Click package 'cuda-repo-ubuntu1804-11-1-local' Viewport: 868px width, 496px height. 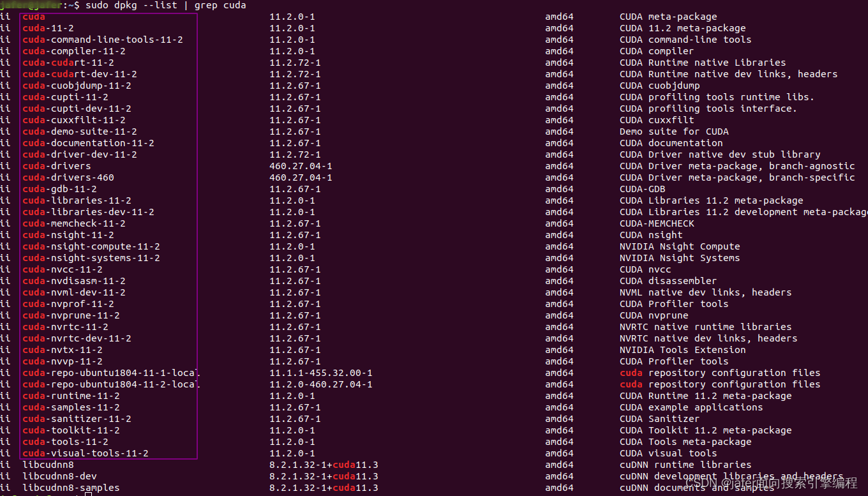[111, 373]
